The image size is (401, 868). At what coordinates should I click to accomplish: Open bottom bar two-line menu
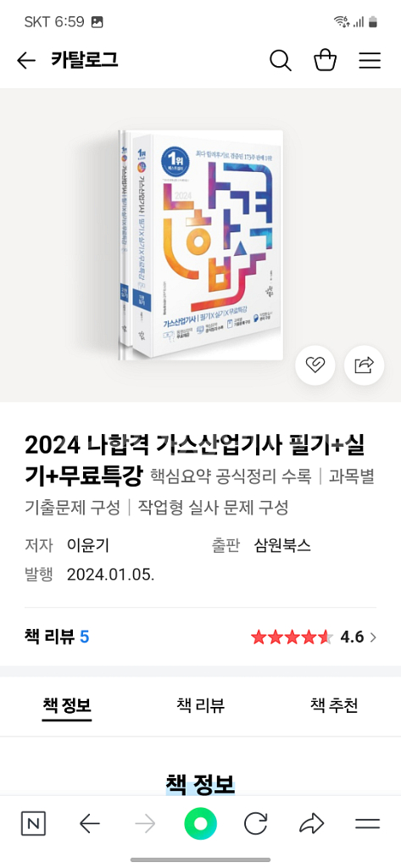(367, 824)
